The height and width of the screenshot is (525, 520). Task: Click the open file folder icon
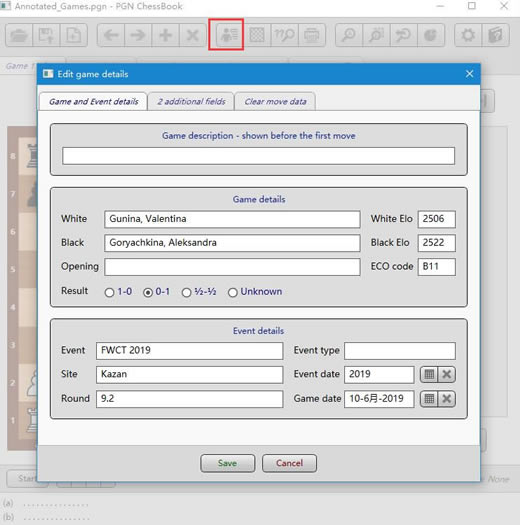point(19,35)
